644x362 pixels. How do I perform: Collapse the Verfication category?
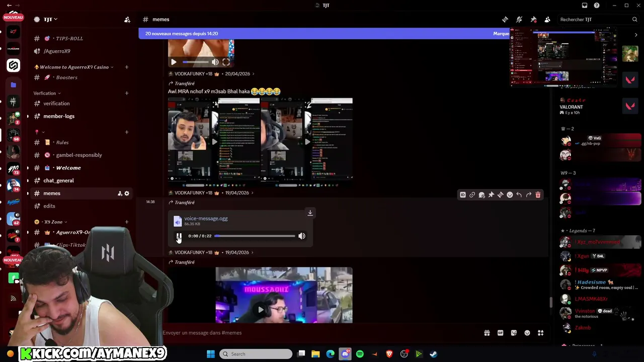click(x=47, y=94)
